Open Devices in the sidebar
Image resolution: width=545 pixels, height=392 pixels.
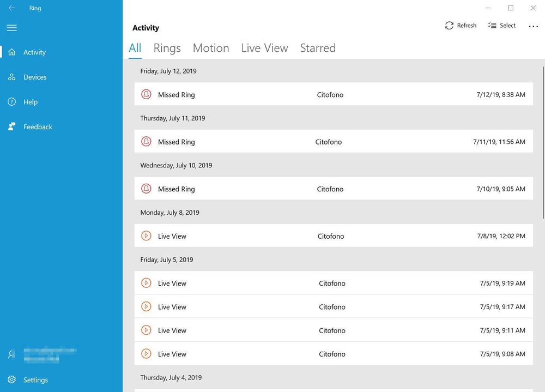35,77
